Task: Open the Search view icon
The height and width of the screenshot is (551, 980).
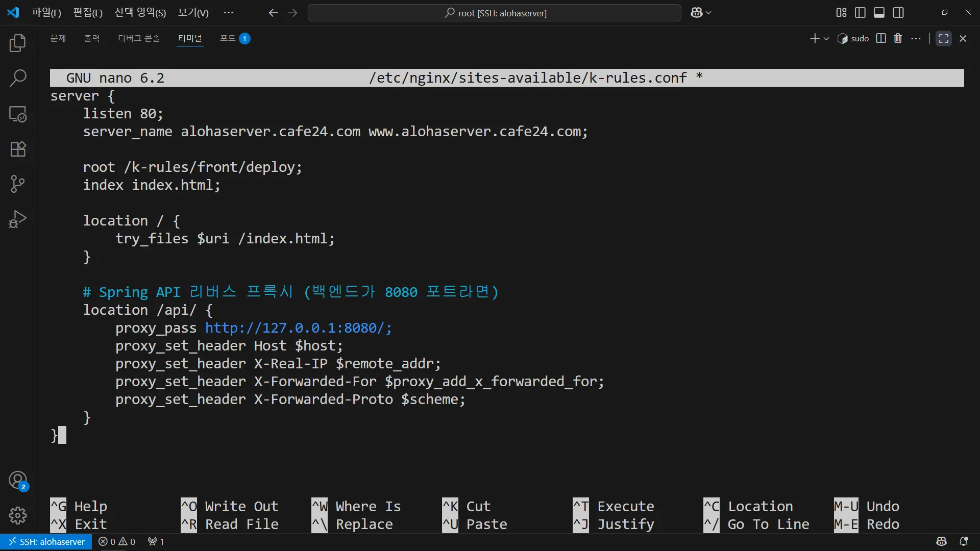Action: (18, 79)
